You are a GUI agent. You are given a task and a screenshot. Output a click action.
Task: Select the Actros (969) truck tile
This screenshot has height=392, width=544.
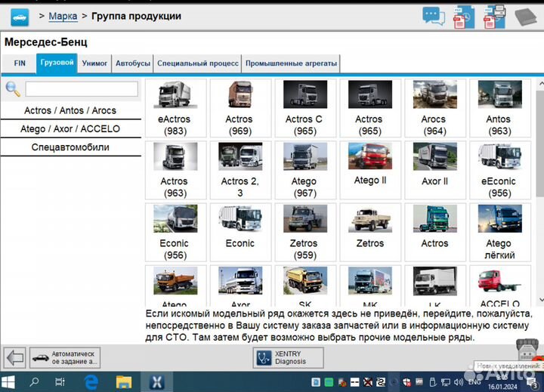(240, 108)
